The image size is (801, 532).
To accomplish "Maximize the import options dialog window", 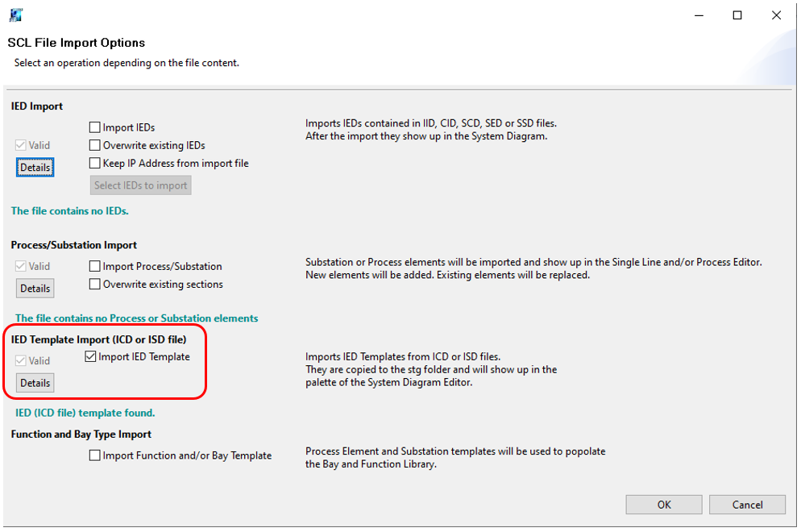I will tap(737, 15).
